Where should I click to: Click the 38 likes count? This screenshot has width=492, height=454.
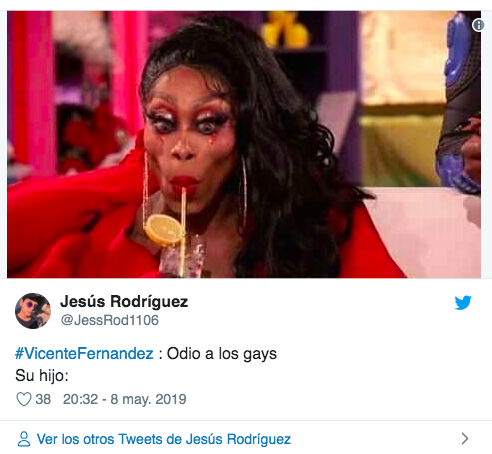click(x=43, y=399)
